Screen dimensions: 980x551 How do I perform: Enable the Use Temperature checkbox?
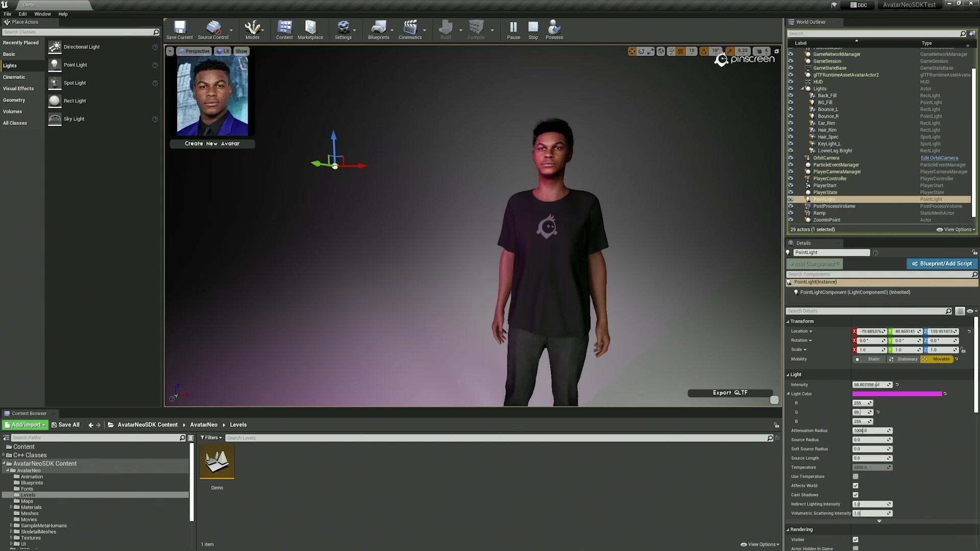click(855, 477)
